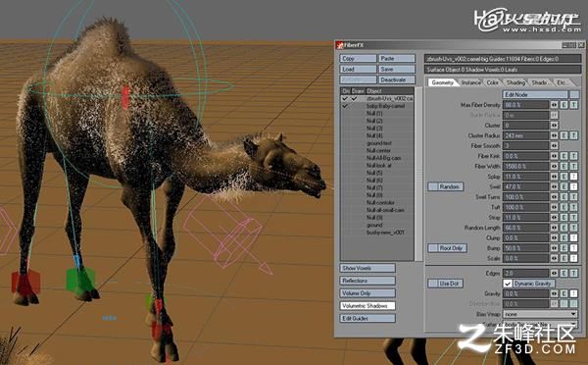Click spinner arrows beside Cluster field
This screenshot has width=588, height=365.
(554, 126)
